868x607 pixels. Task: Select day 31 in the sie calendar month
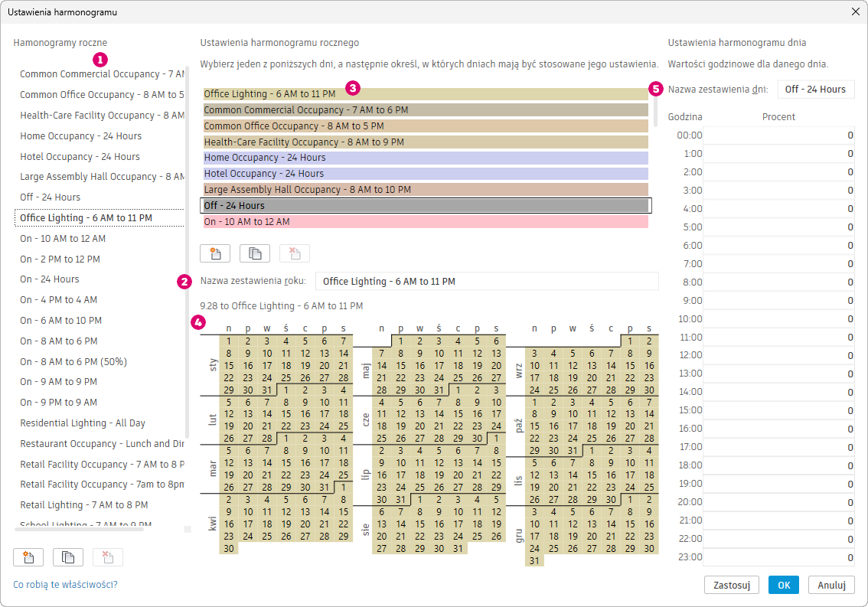coord(458,548)
